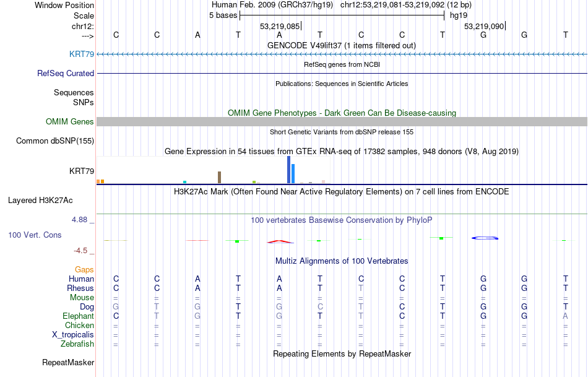Click the 'Multiz Alignments of 100 Vertebrates' title
The width and height of the screenshot is (588, 377).
click(342, 261)
